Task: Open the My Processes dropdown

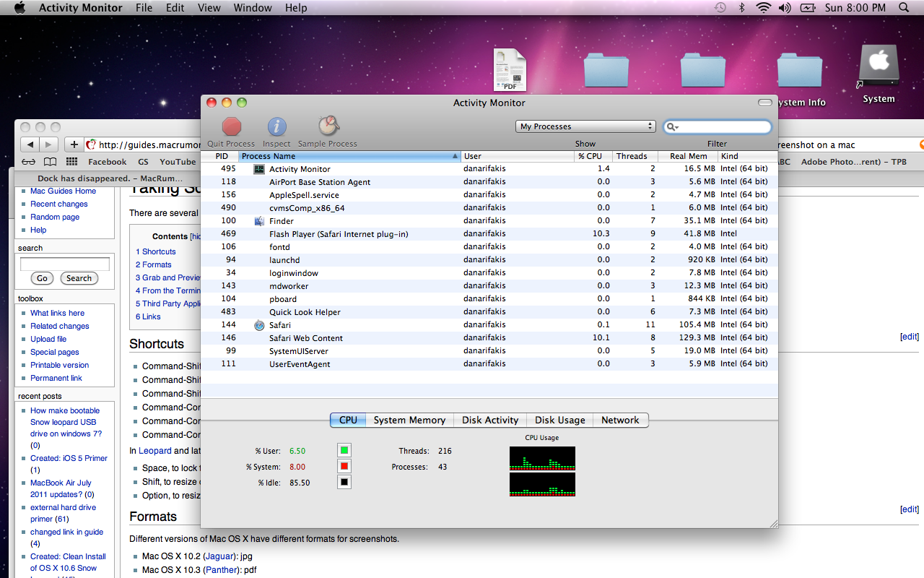Action: (x=586, y=126)
